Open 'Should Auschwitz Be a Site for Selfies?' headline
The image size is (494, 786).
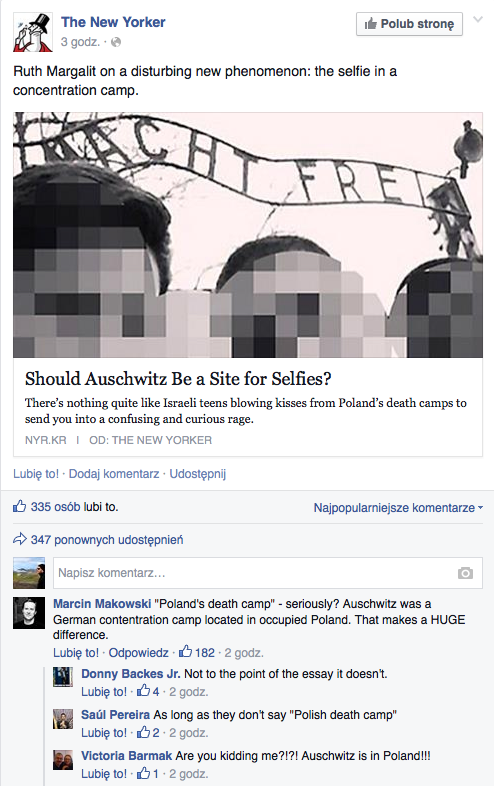coord(178,379)
